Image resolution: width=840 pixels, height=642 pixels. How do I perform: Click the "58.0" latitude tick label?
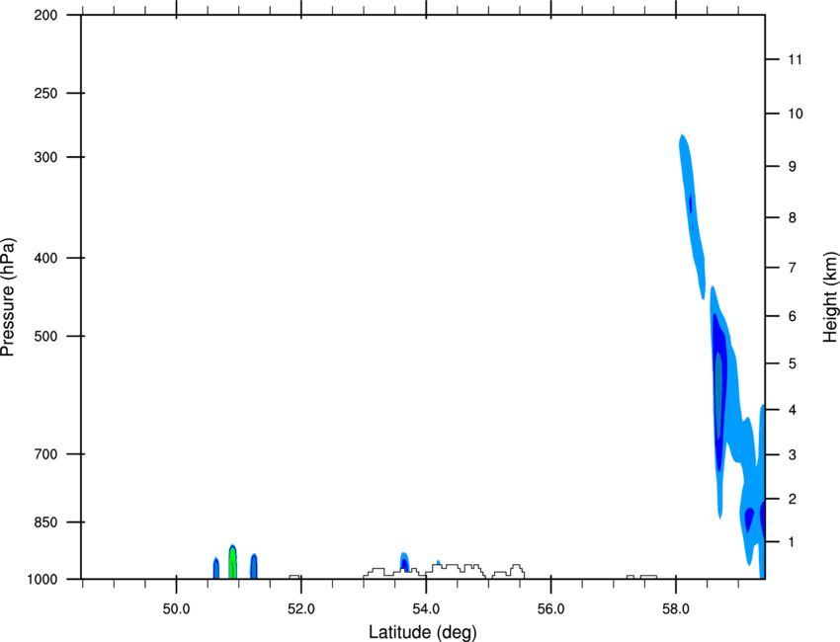pos(676,609)
